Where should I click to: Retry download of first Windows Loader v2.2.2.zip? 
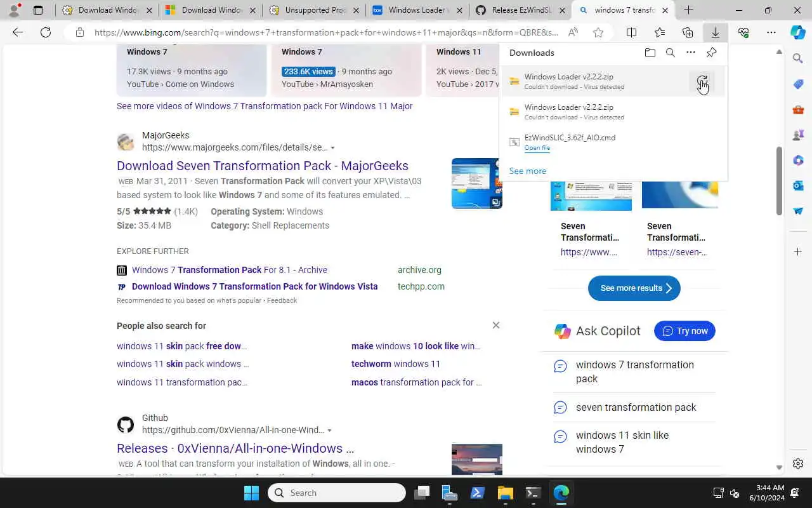(x=702, y=81)
